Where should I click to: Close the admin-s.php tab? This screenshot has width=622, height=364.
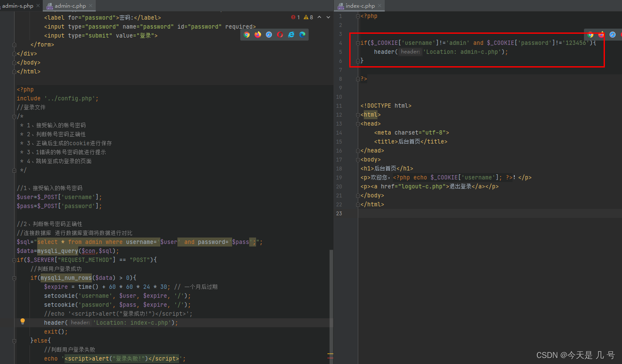pyautogui.click(x=38, y=6)
